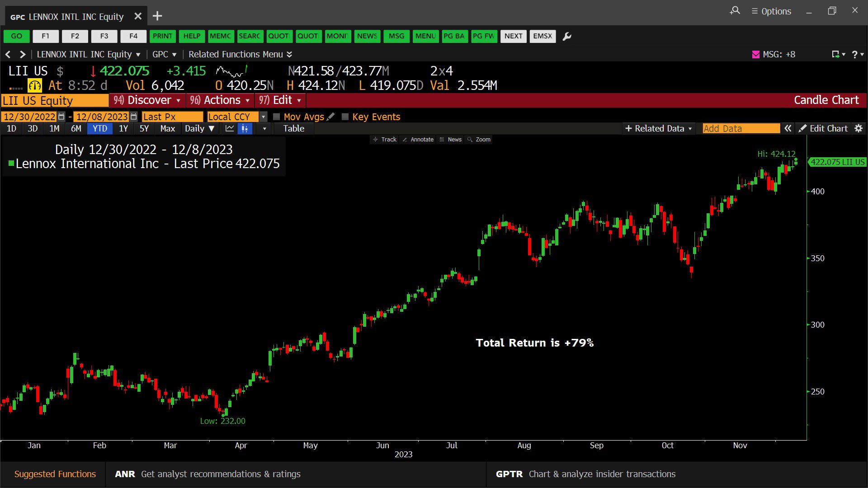The image size is (868, 488).
Task: Click the Related Data plus button
Action: pos(658,128)
